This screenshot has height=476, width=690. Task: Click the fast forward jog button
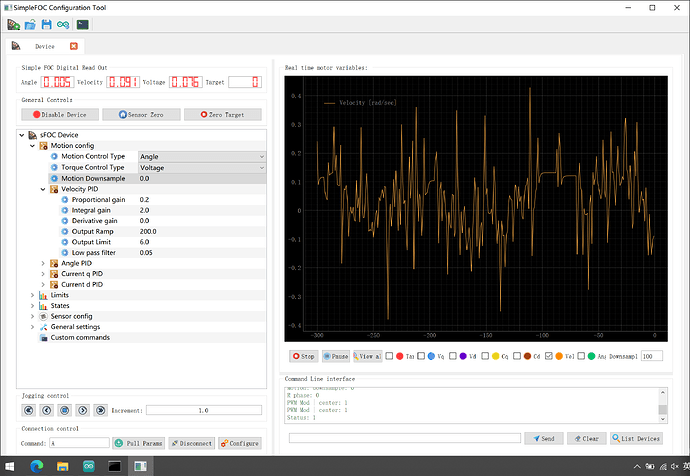click(x=100, y=410)
